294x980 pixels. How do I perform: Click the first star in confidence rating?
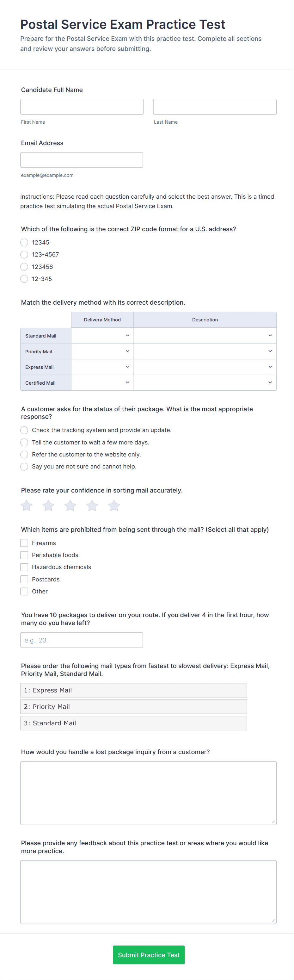click(x=27, y=506)
